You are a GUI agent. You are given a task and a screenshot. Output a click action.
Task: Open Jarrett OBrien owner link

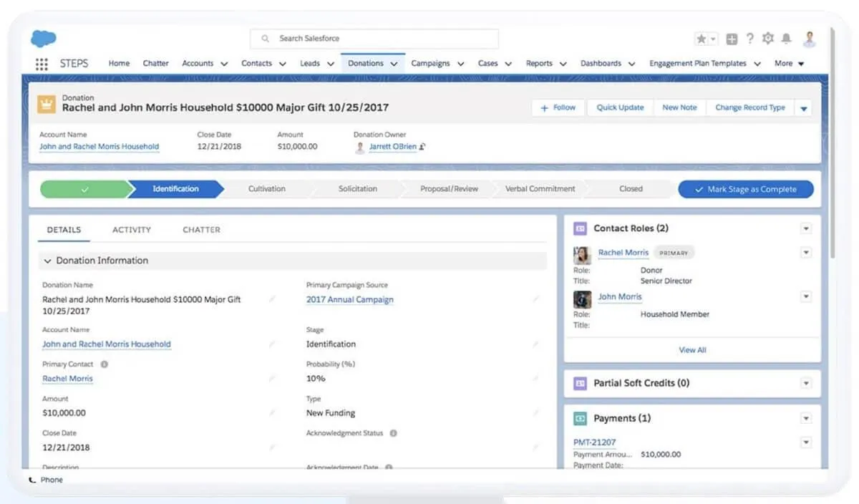point(392,147)
